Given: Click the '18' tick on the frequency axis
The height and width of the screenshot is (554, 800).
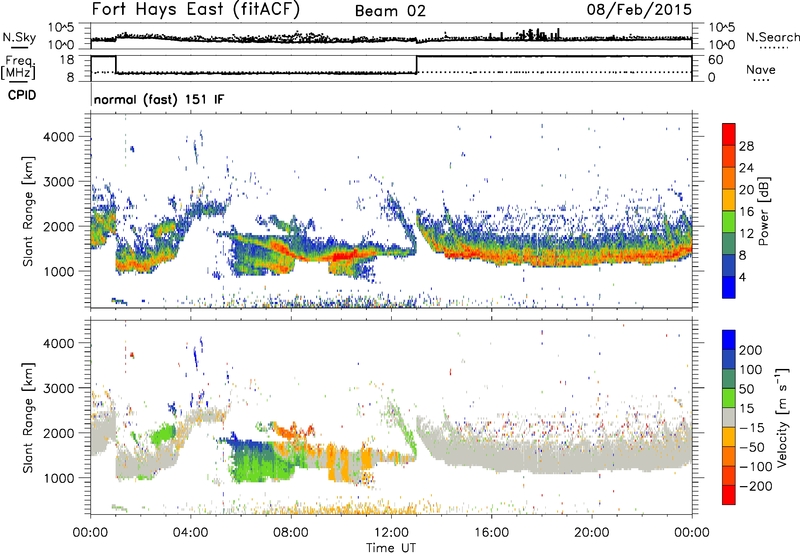Looking at the screenshot, I should [66, 60].
